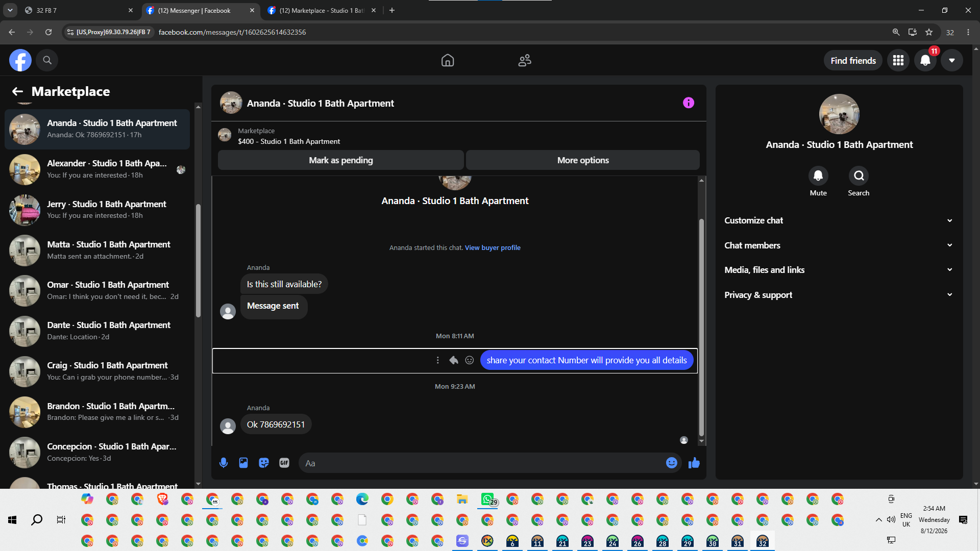980x551 pixels.
Task: Mute this conversation with the bell icon
Action: (x=818, y=176)
